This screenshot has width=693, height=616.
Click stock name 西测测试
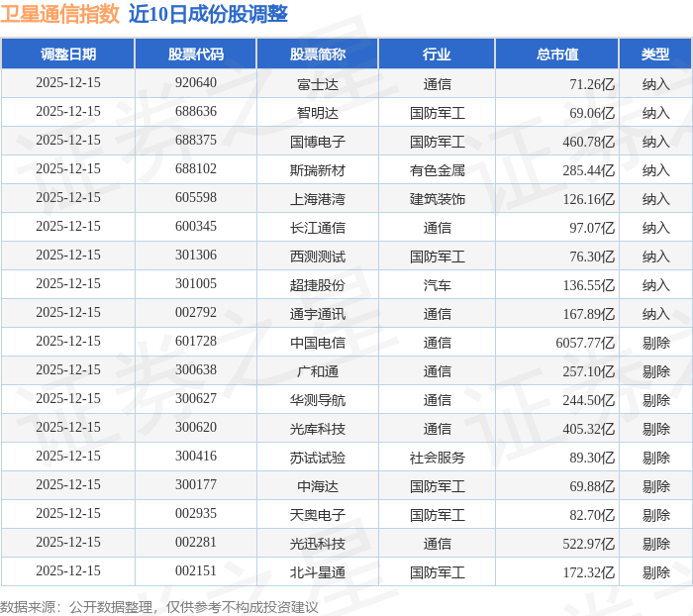[x=318, y=257]
